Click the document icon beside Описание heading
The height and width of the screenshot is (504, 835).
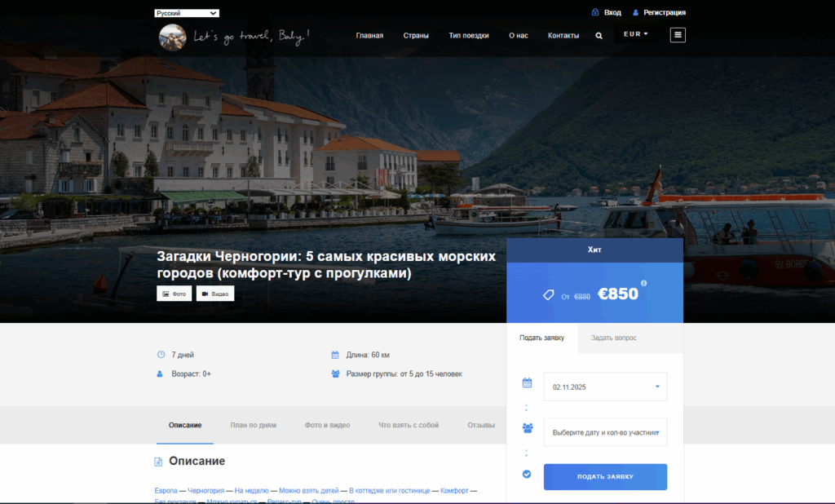point(158,462)
